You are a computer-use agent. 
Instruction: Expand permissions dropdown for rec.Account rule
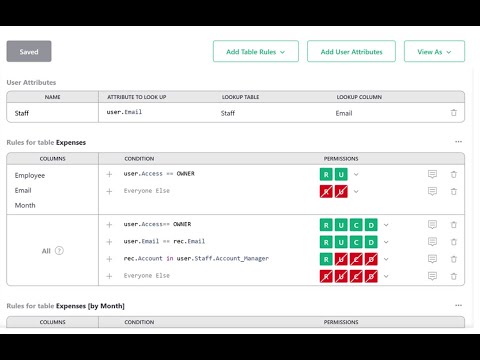(x=386, y=259)
